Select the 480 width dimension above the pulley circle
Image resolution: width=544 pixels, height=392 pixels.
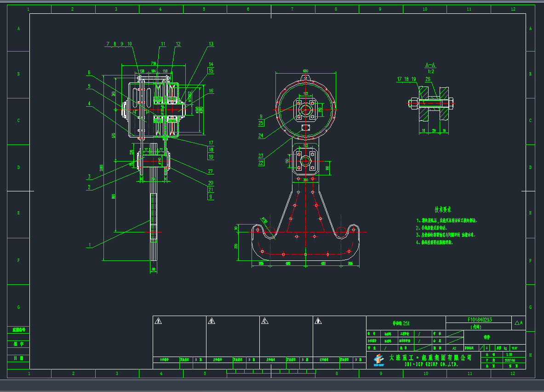(x=305, y=71)
